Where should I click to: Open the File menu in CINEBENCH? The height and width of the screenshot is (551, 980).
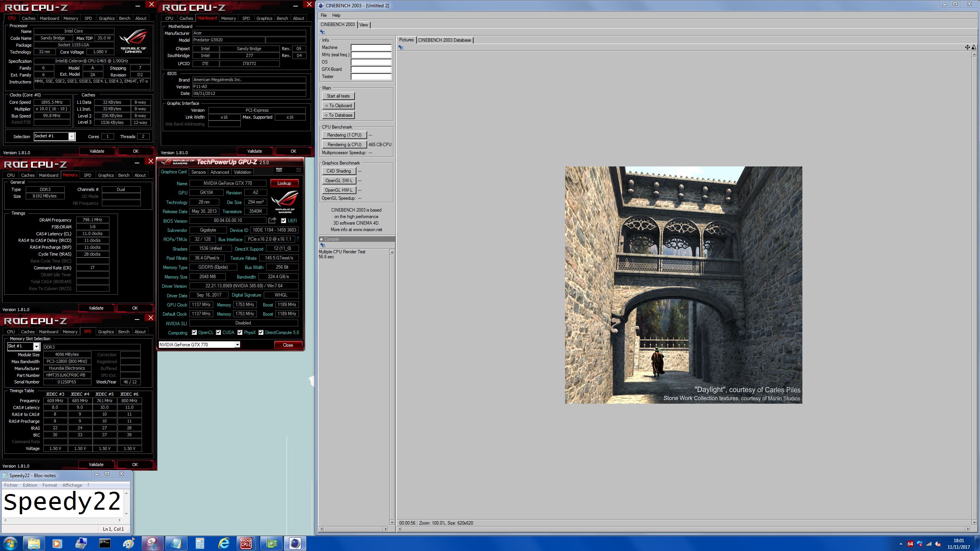(323, 15)
